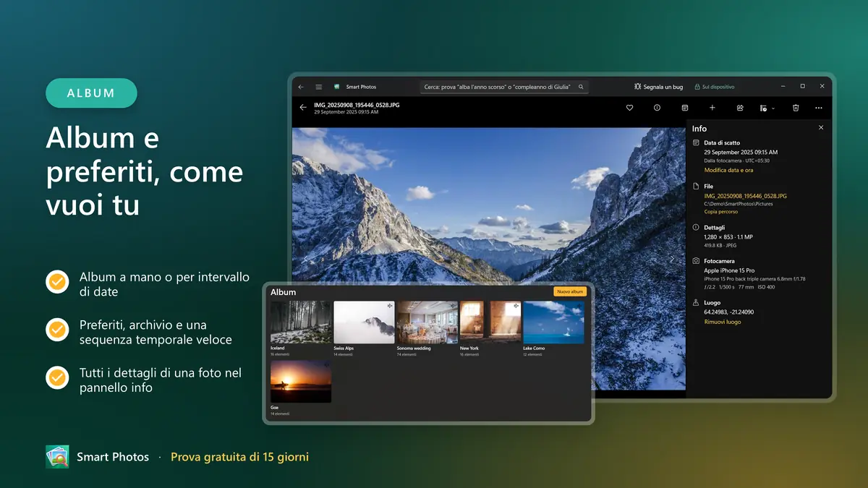Click the location icon beside Luogo

pyautogui.click(x=696, y=303)
